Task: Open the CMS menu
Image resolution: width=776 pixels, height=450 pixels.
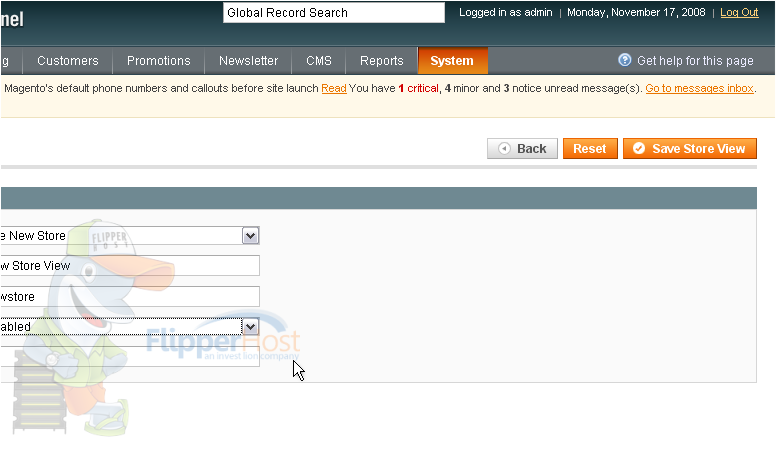Action: pyautogui.click(x=319, y=61)
